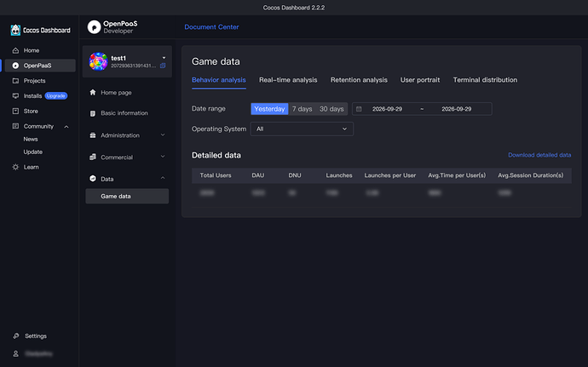Click Download detailed data link
Screen dimensions: 588x367
(539, 155)
